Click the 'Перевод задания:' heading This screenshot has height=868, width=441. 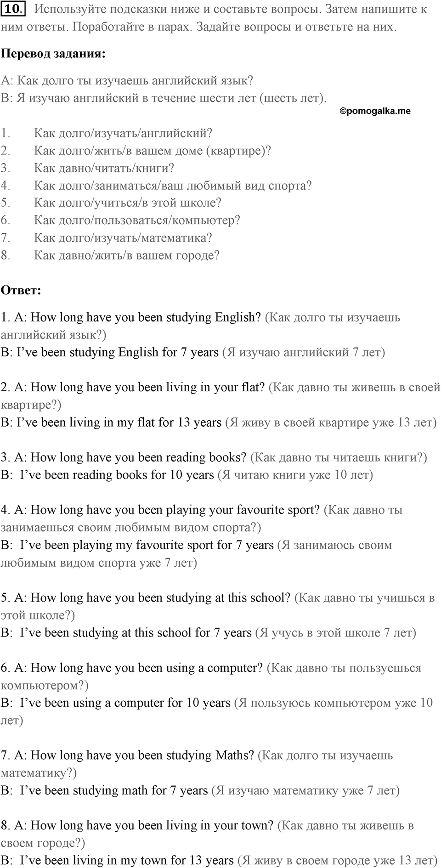[53, 54]
